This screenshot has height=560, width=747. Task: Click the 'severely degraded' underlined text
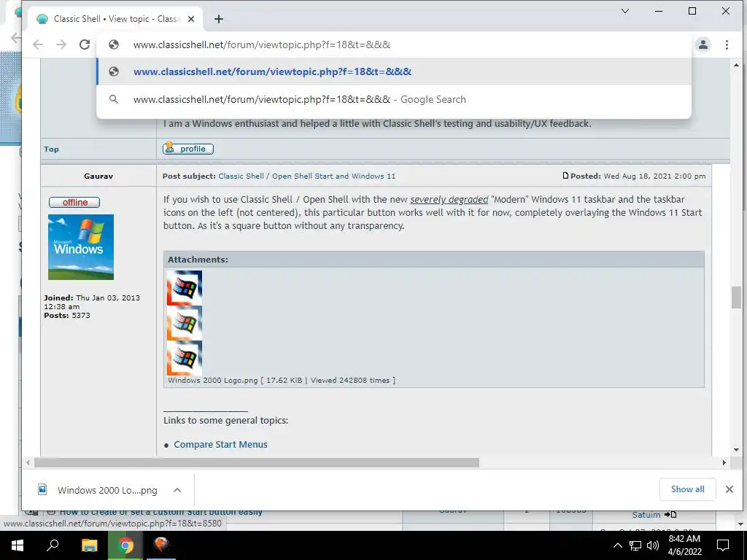point(449,200)
